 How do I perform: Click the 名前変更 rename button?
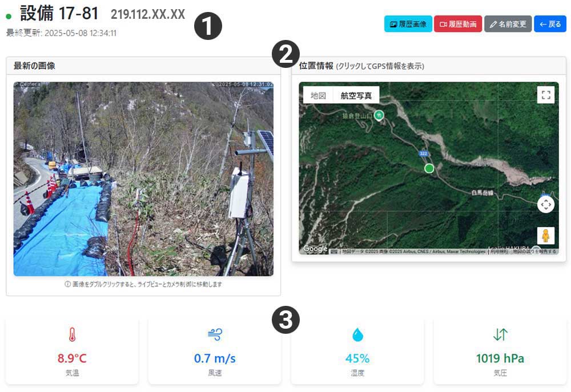[508, 24]
